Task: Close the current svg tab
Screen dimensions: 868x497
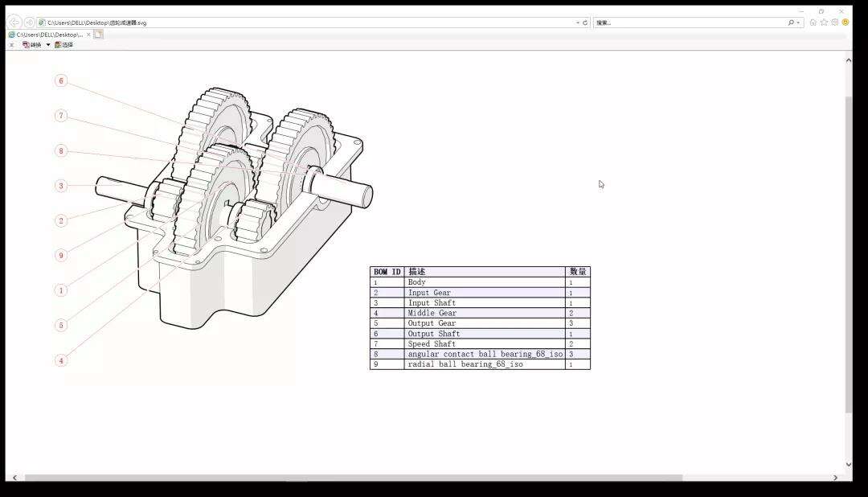Action: (88, 35)
